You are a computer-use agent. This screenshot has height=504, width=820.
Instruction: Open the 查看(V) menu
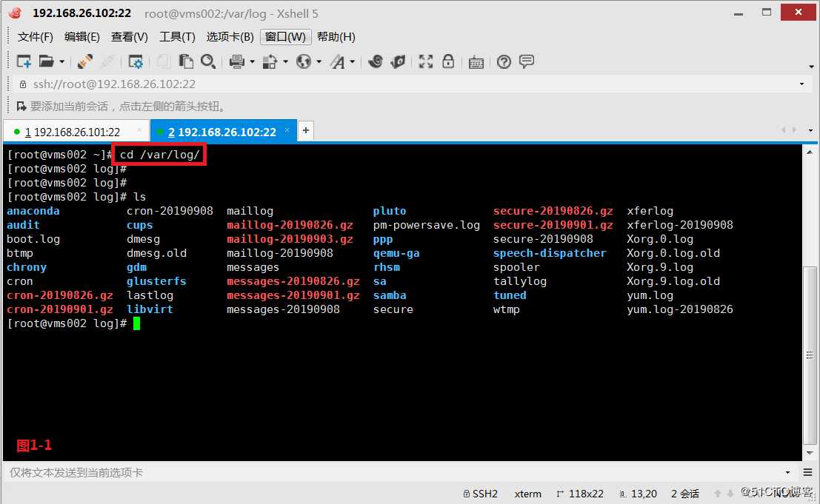click(129, 36)
